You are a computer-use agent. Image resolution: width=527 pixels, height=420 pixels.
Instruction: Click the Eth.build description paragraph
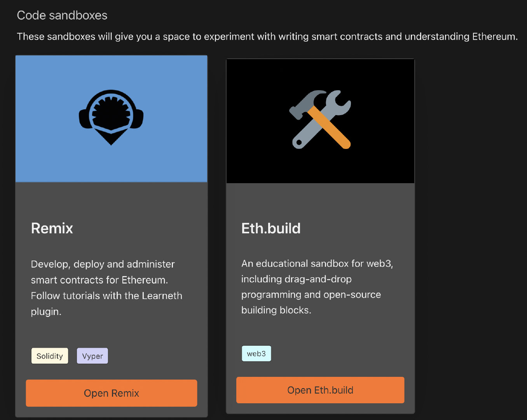[x=317, y=287]
